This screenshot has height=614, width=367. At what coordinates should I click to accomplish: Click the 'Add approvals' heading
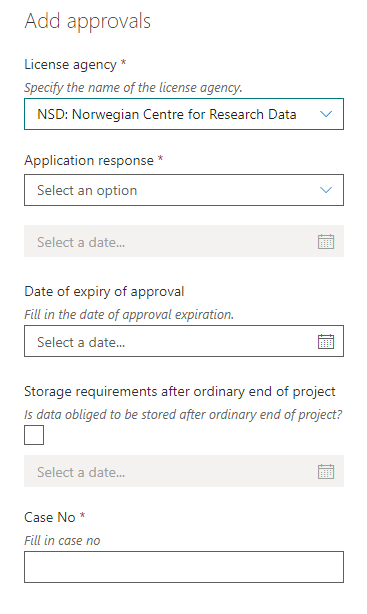tap(87, 21)
